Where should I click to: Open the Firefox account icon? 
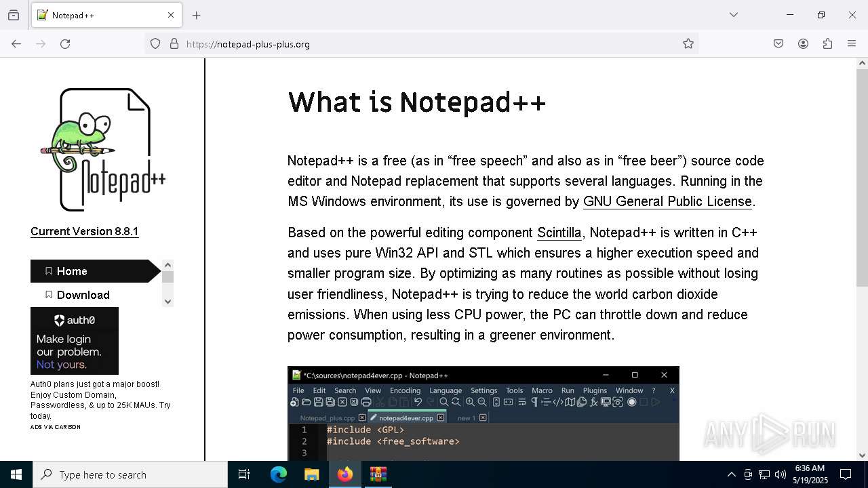coord(803,43)
